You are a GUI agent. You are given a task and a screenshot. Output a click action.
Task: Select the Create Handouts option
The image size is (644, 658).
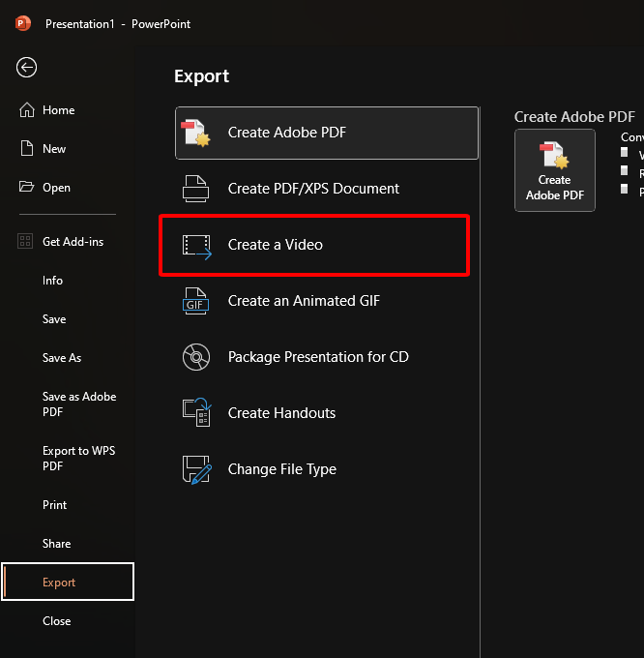point(327,413)
